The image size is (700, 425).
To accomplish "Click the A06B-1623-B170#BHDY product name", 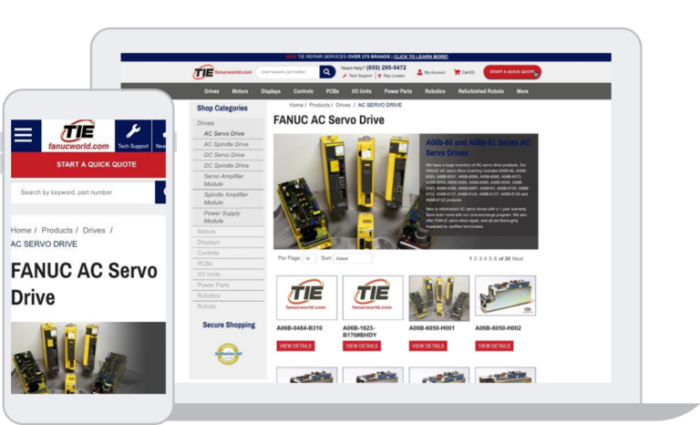I will coord(360,331).
